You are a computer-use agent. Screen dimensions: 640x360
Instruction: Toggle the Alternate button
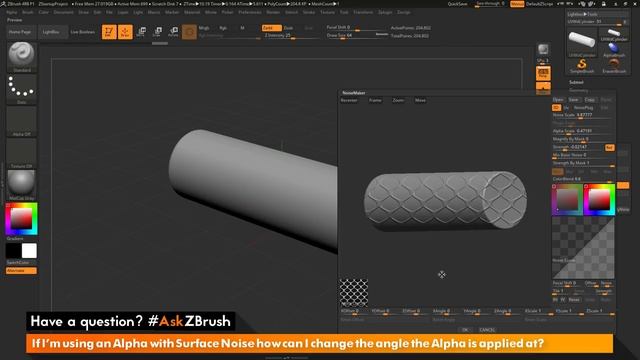[x=21, y=271]
